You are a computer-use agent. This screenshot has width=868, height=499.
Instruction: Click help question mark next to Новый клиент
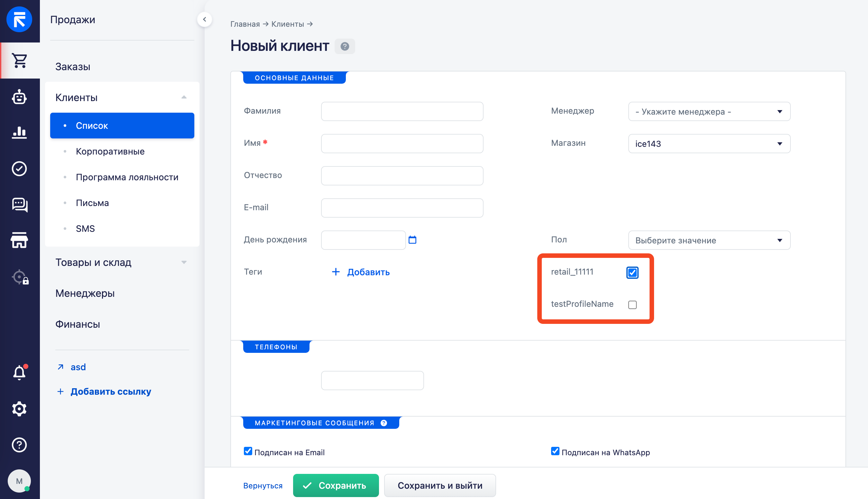click(345, 46)
